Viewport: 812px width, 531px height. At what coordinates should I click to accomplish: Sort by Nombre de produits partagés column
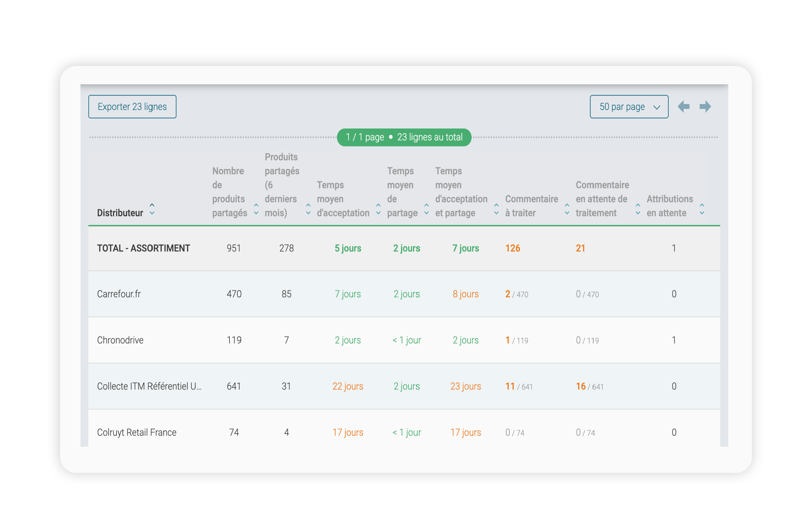pyautogui.click(x=256, y=209)
